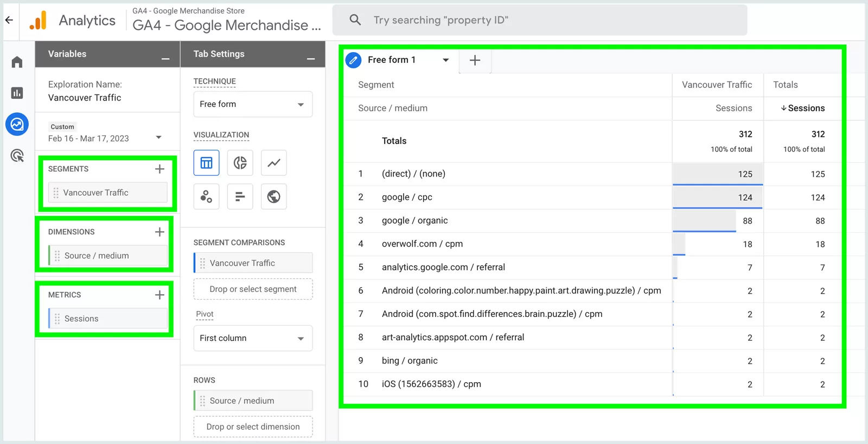
Task: Open the GA4 property selector
Action: pos(226,20)
